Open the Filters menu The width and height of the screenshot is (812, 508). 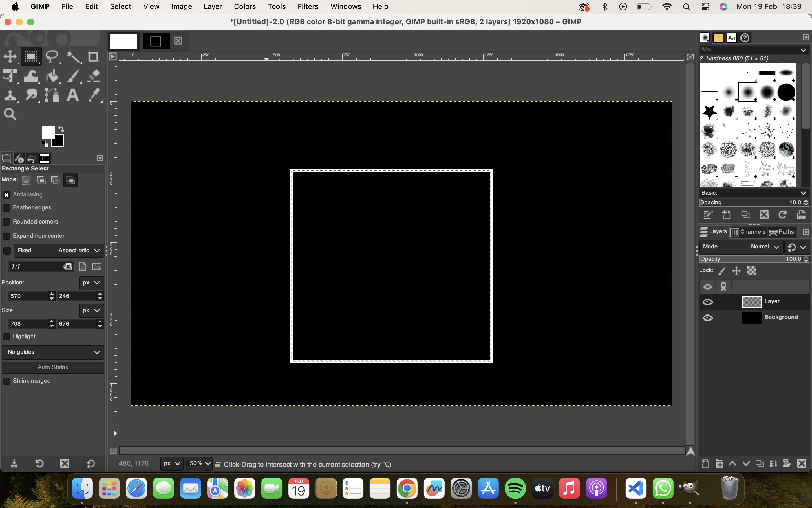(x=308, y=7)
